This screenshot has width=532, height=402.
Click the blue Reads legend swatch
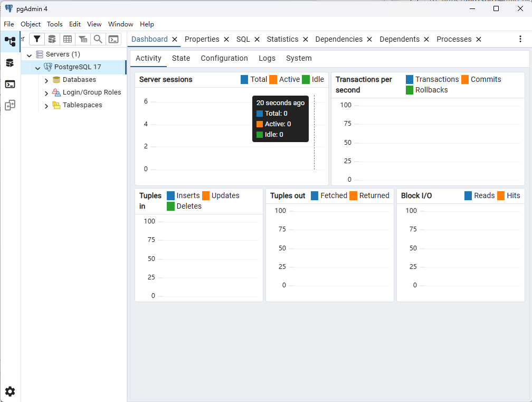pos(468,195)
